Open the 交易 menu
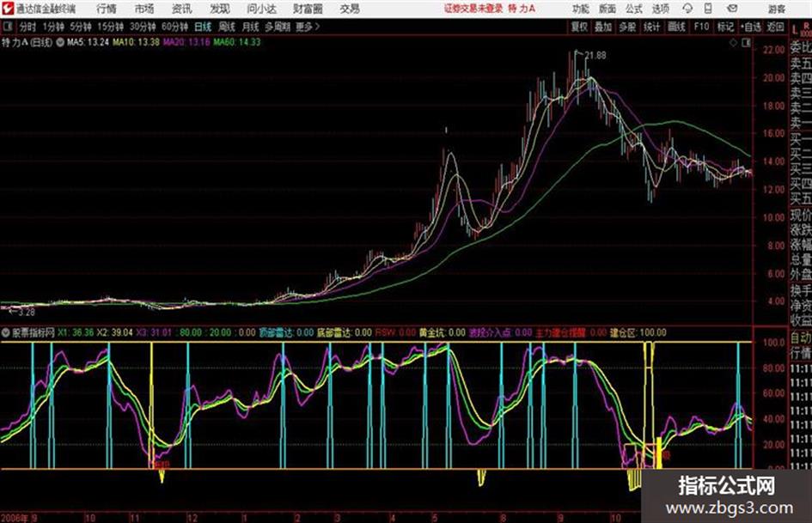 [350, 9]
